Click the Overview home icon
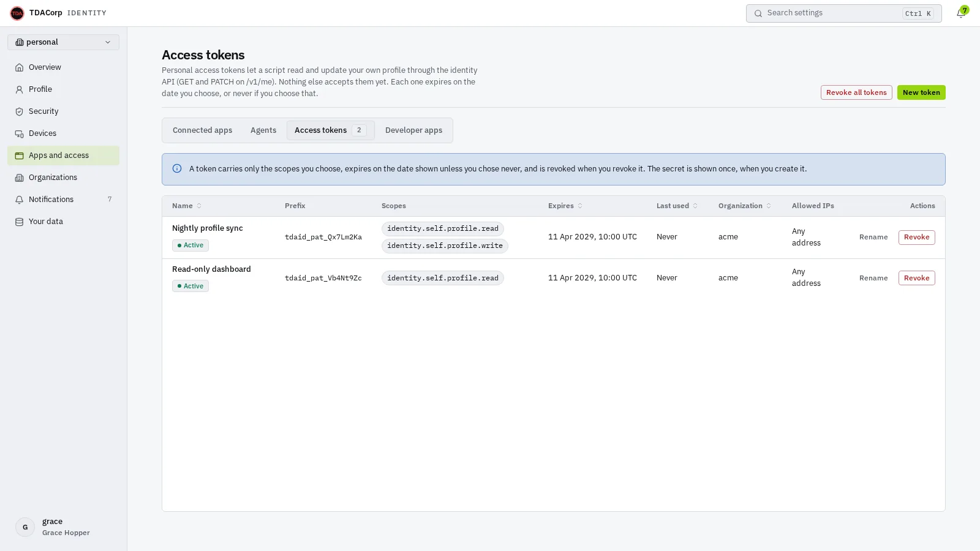Image resolution: width=980 pixels, height=551 pixels. 20,67
